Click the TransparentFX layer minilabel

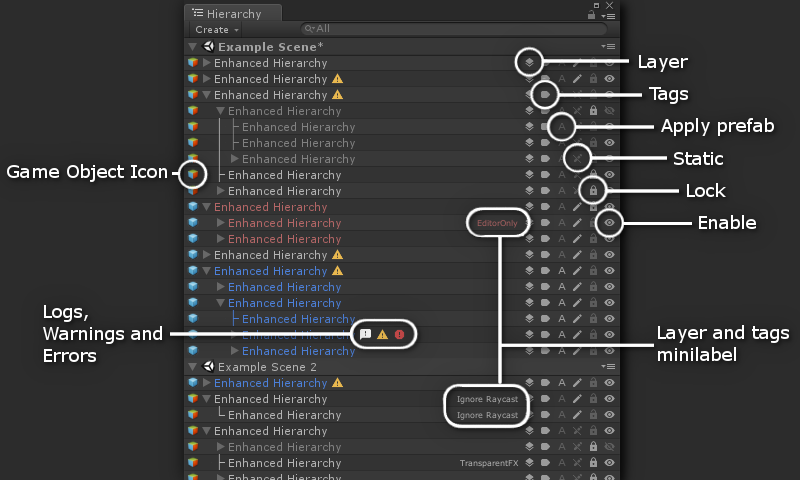coord(490,463)
